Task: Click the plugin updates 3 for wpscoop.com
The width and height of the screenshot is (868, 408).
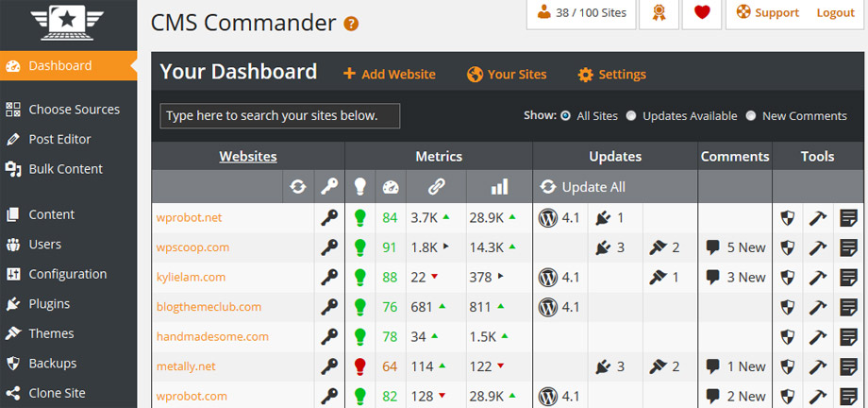Action: click(609, 247)
